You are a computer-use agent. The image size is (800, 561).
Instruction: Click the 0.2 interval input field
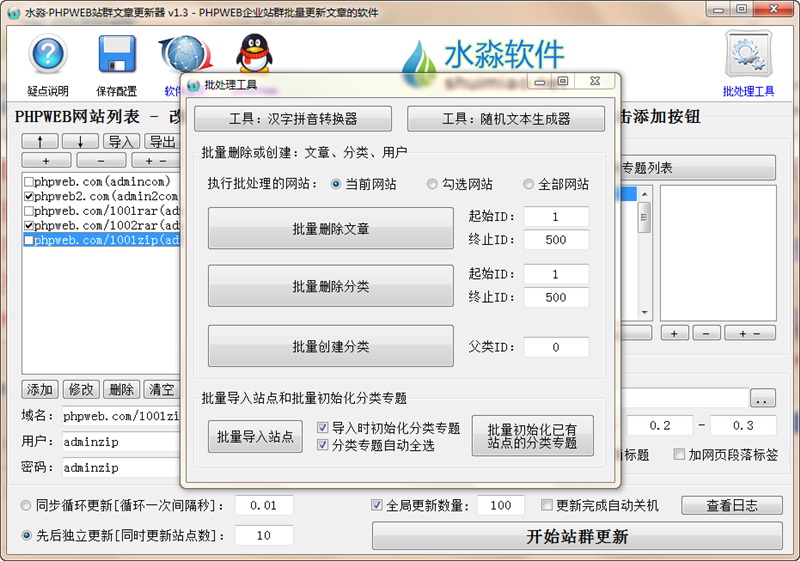(x=660, y=425)
